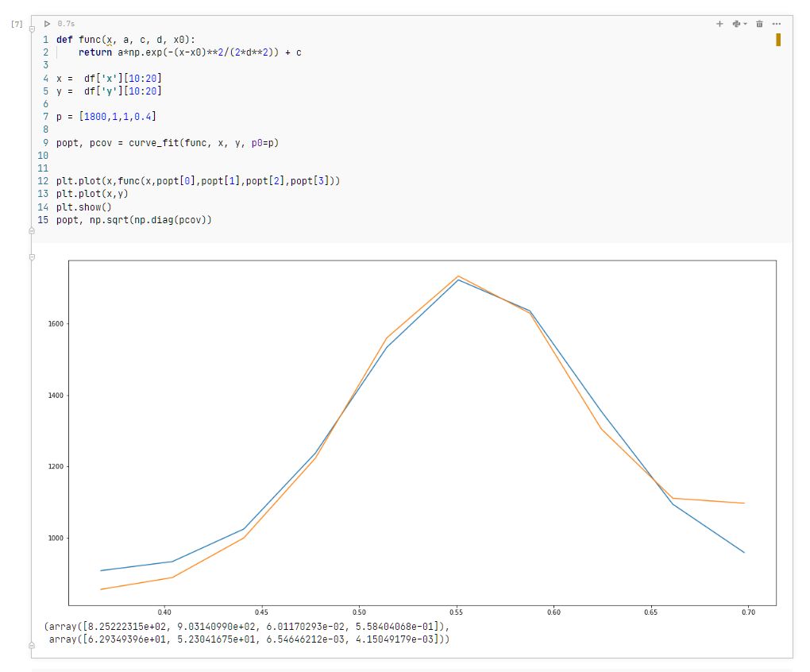Collapse the output using the fold marker above the plot

[32, 257]
